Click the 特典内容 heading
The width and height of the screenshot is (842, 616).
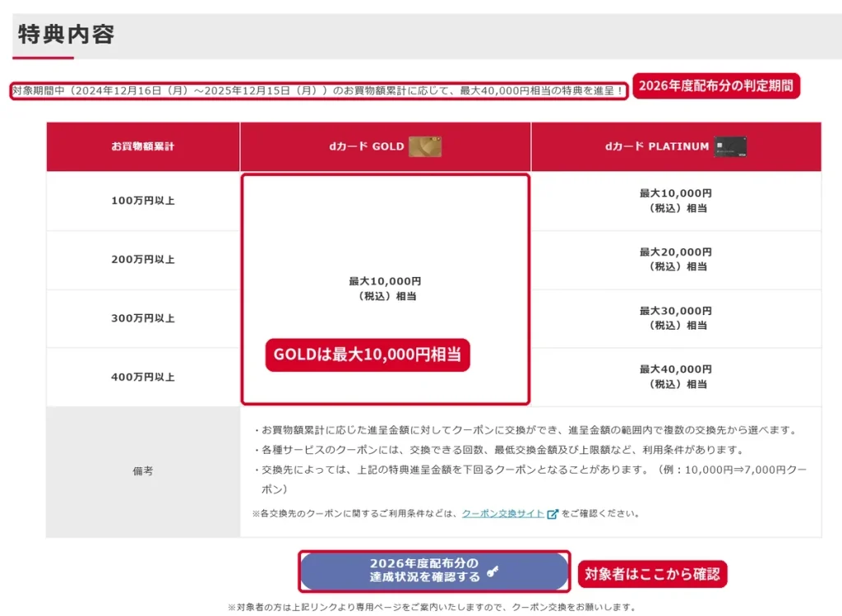pos(66,34)
